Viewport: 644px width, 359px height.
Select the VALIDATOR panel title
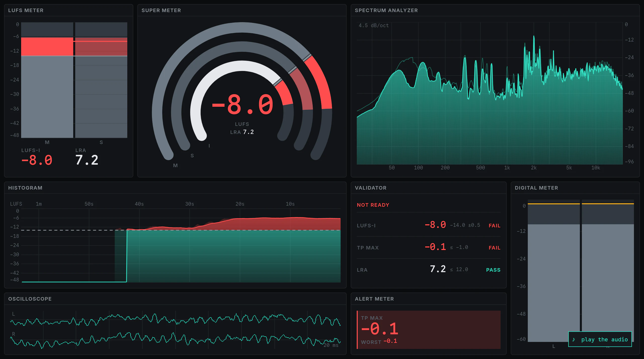(x=371, y=188)
